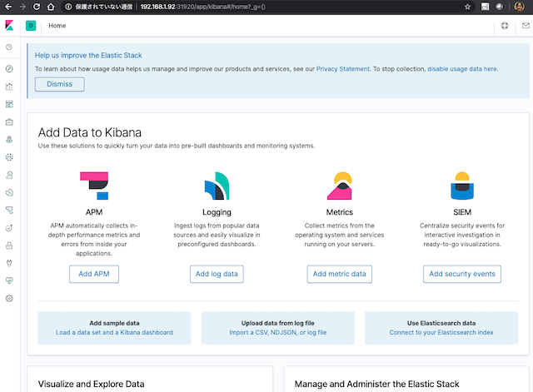The height and width of the screenshot is (392, 533).
Task: Click Manage and Administer the Elastic Stack heading
Action: tap(377, 385)
